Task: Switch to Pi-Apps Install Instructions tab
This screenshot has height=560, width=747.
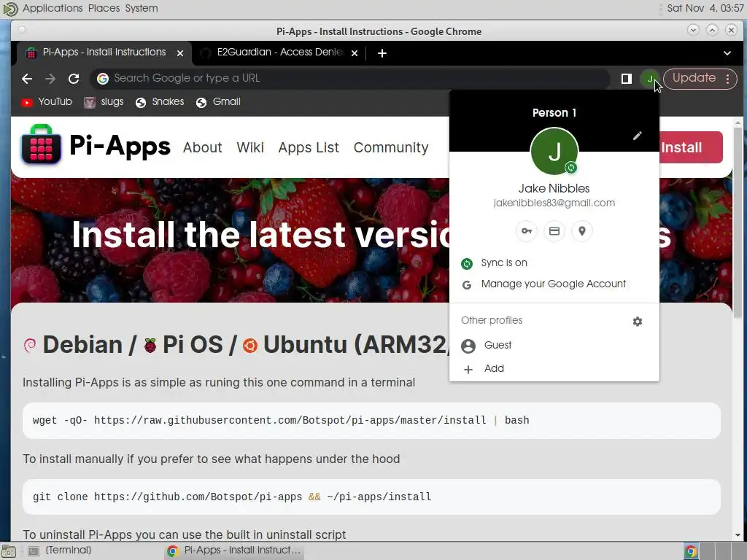Action: click(x=104, y=52)
